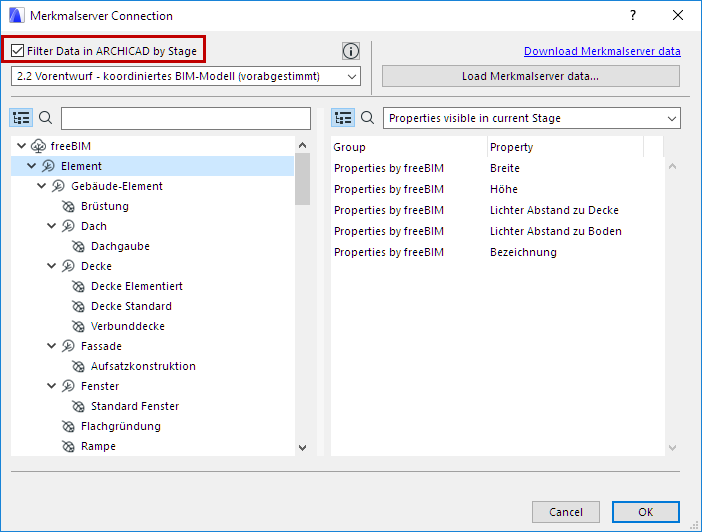Select Rampe in the tree
Screen dimensions: 702x532
(x=98, y=446)
